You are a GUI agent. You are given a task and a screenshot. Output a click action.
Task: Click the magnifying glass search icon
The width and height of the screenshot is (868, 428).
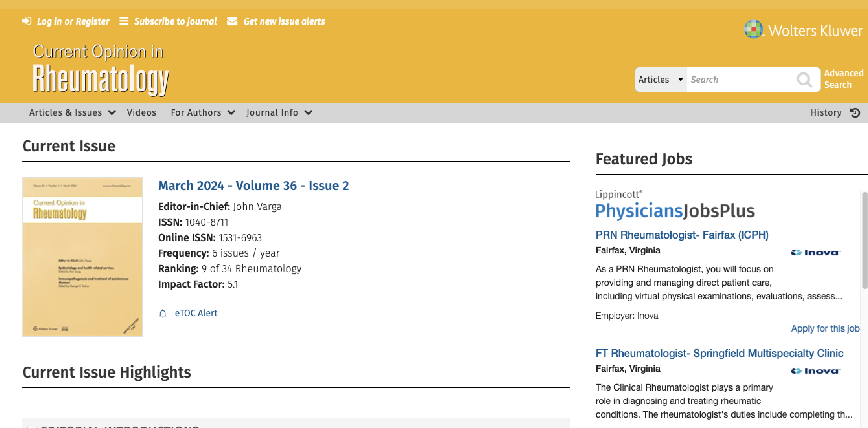pos(804,80)
